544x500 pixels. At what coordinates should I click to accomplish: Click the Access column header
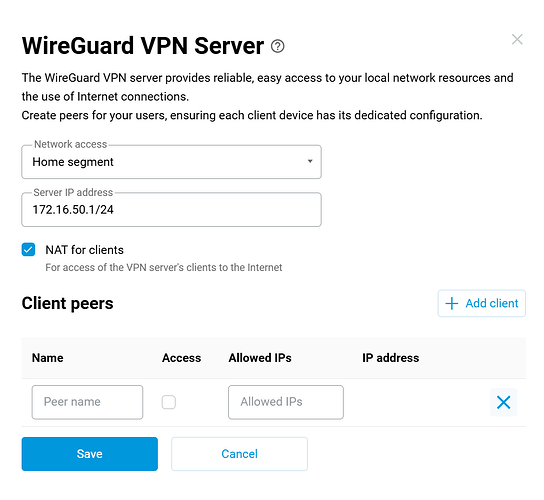pos(181,358)
